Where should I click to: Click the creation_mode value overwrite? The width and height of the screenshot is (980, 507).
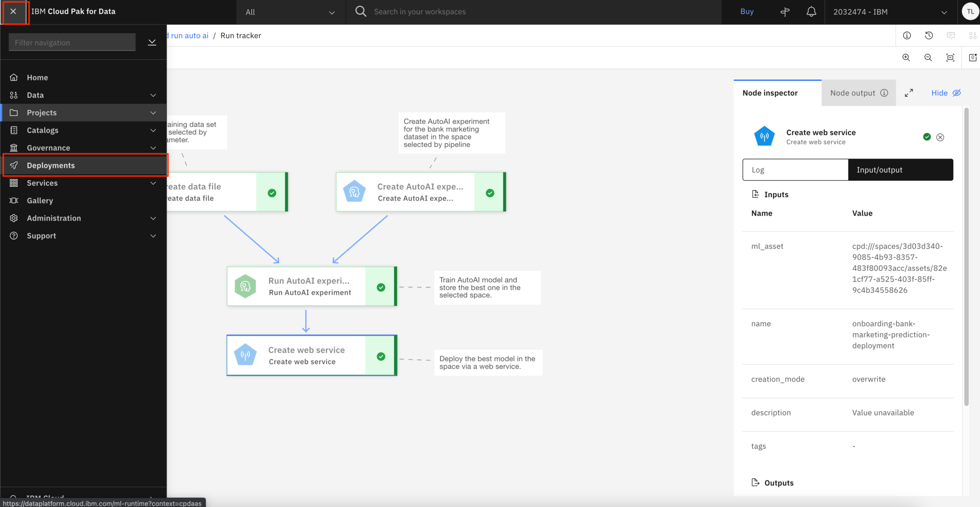(x=869, y=379)
